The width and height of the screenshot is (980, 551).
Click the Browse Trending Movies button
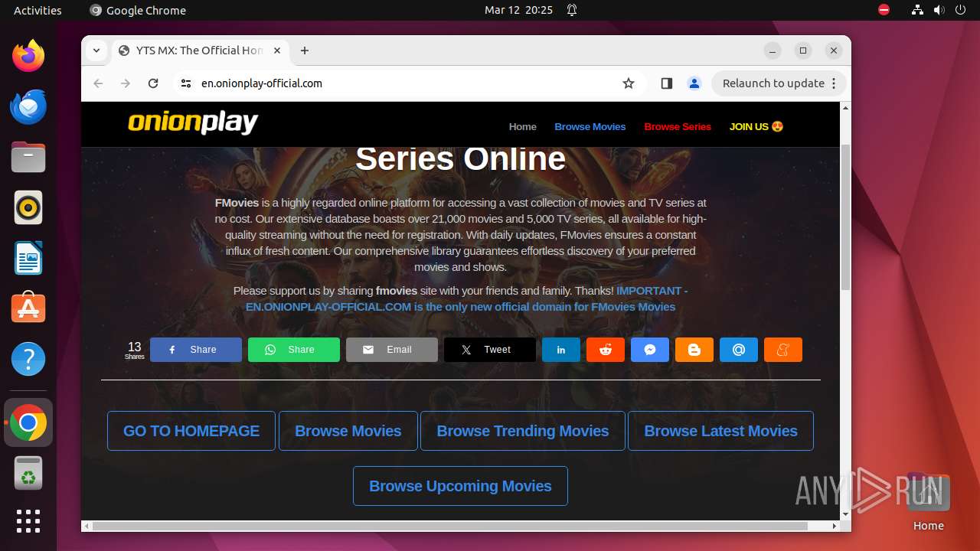pyautogui.click(x=523, y=431)
